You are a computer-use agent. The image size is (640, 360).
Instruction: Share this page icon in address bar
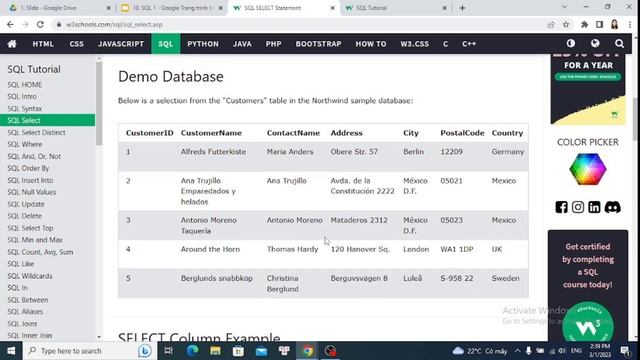[551, 24]
